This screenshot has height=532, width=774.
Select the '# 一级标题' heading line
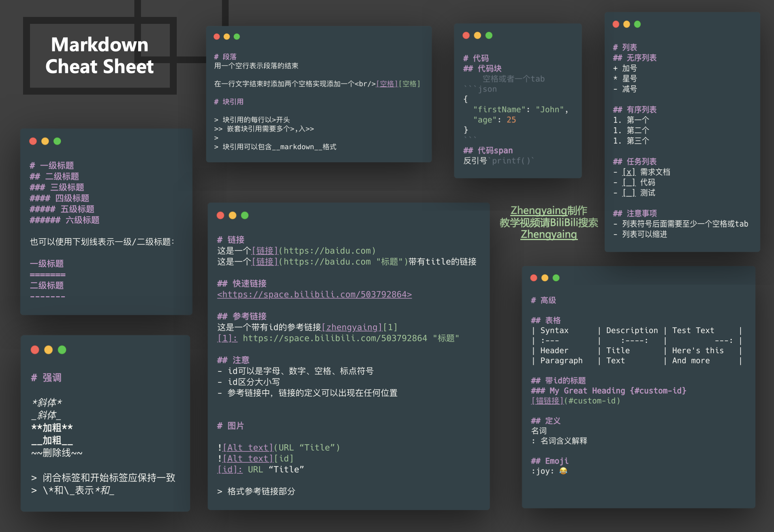coord(52,166)
